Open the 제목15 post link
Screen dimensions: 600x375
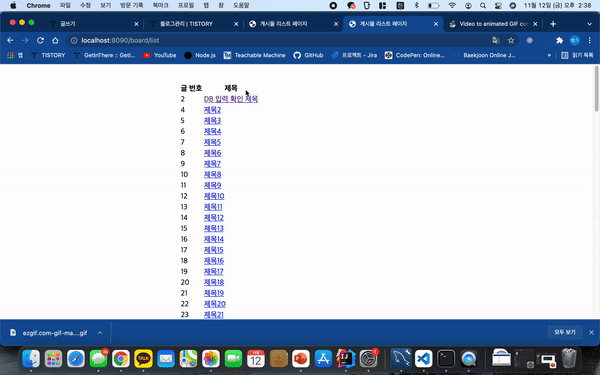point(214,250)
